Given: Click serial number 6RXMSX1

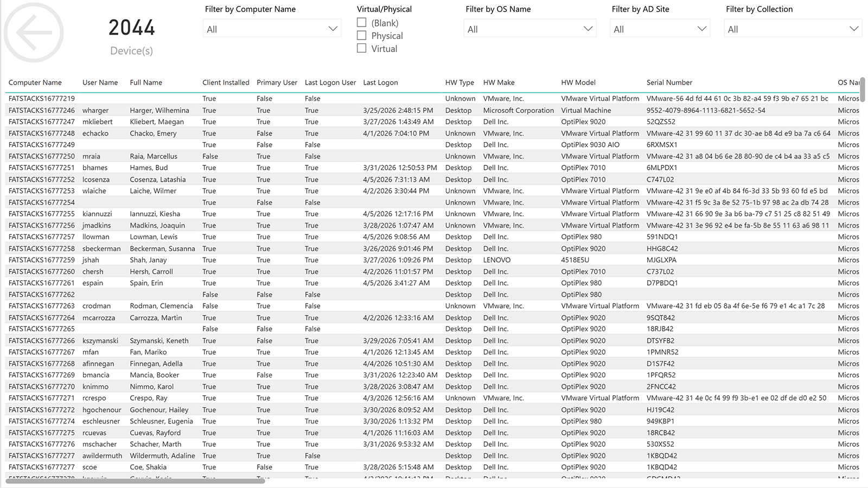Looking at the screenshot, I should (661, 145).
